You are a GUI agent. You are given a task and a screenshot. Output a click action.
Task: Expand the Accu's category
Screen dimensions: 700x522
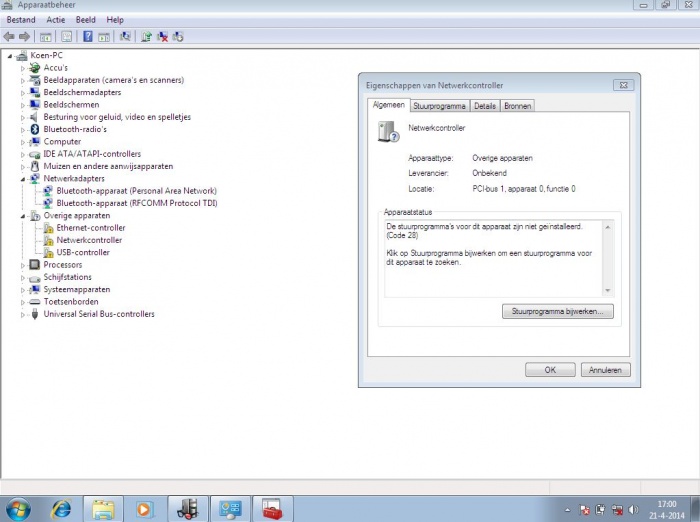click(23, 68)
